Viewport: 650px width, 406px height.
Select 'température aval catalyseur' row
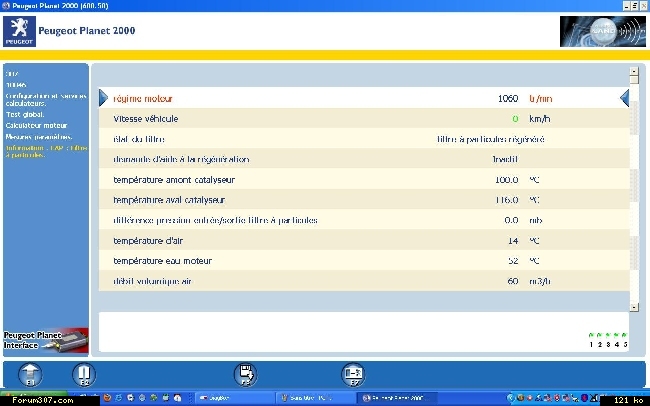coord(364,200)
